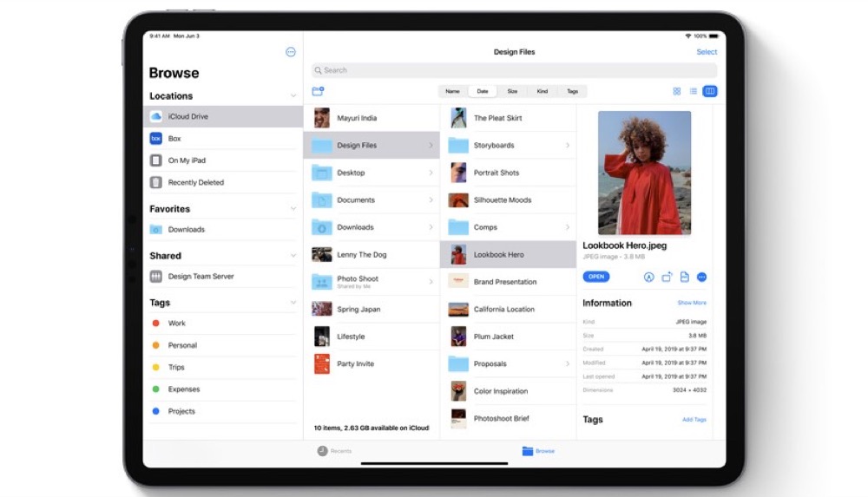
Task: Collapse the Locations section
Action: [x=293, y=95]
